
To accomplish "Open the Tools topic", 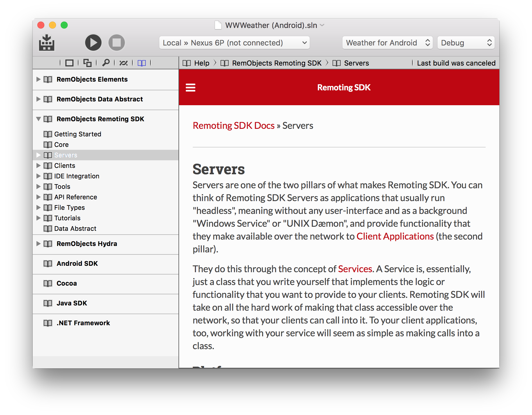I will 62,187.
